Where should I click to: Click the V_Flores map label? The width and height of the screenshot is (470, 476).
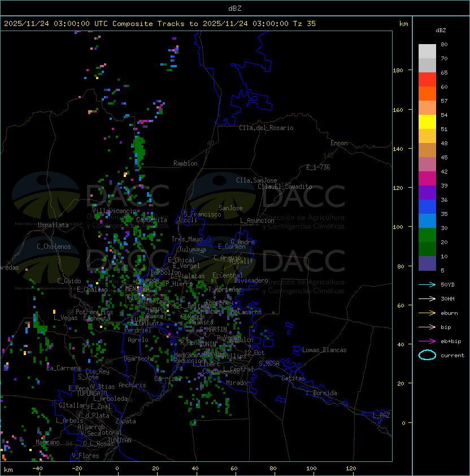(85, 456)
